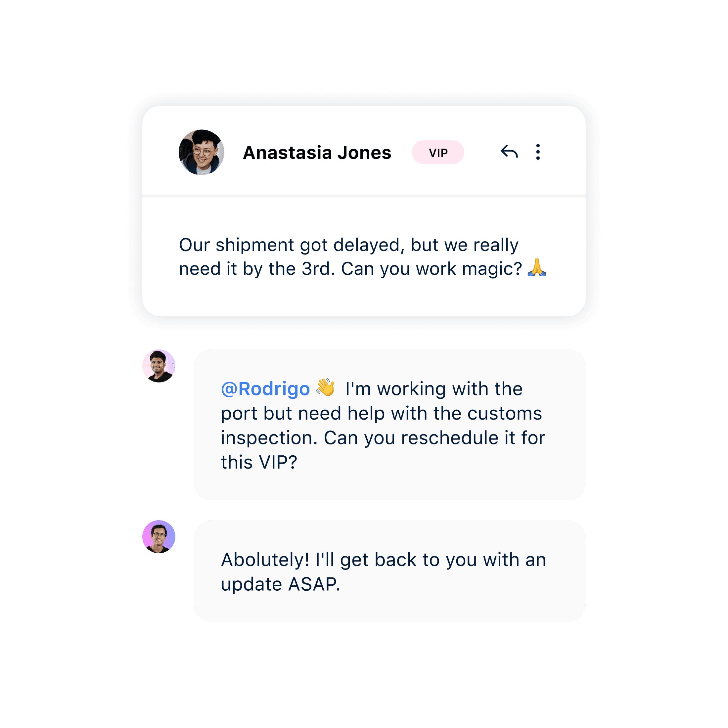The height and width of the screenshot is (728, 728).
Task: Click the "Our shipment got delayed" line
Action: tap(348, 245)
